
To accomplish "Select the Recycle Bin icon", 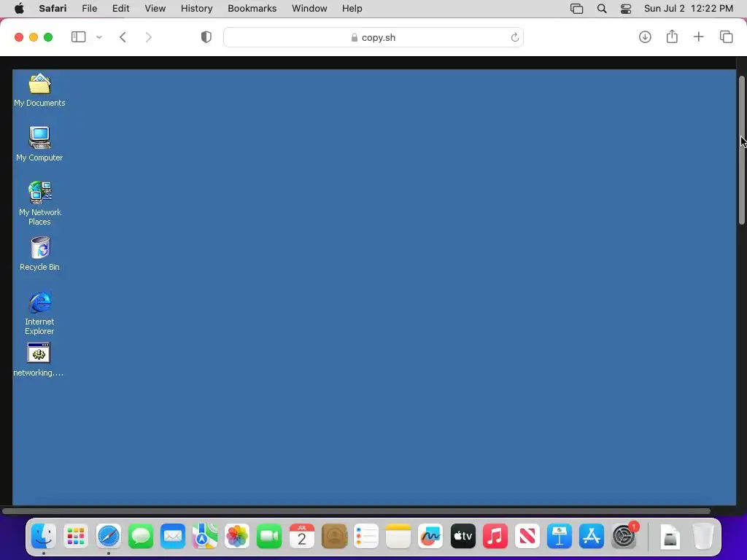I will tap(39, 254).
